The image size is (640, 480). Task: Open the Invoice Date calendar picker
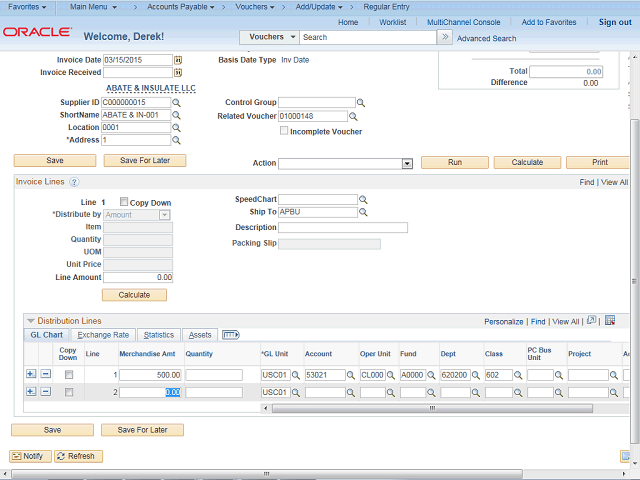point(178,60)
